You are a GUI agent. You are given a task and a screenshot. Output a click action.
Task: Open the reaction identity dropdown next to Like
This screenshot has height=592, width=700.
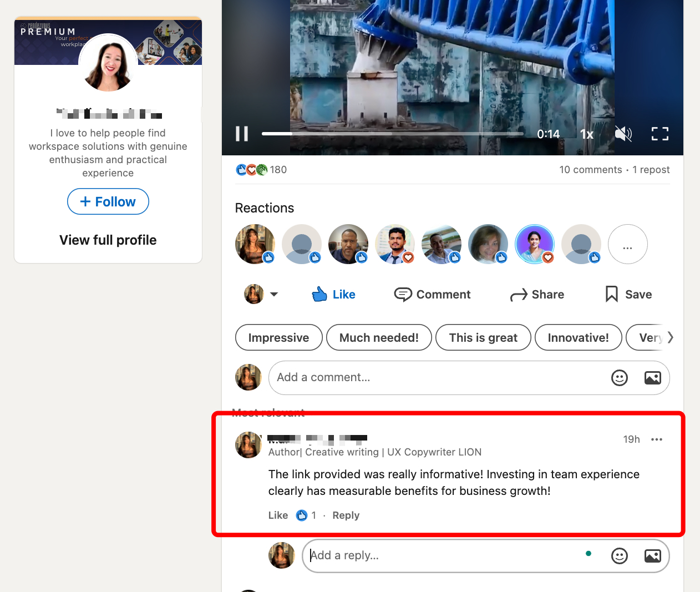pos(275,294)
